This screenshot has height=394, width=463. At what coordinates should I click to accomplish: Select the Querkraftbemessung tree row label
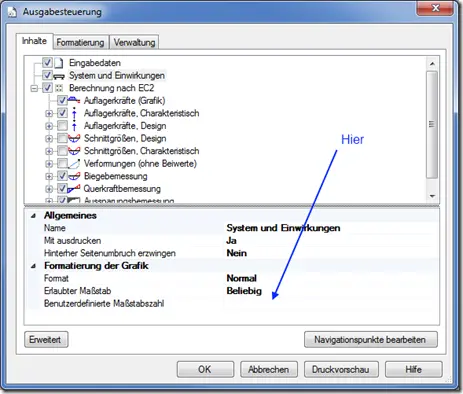(x=122, y=189)
